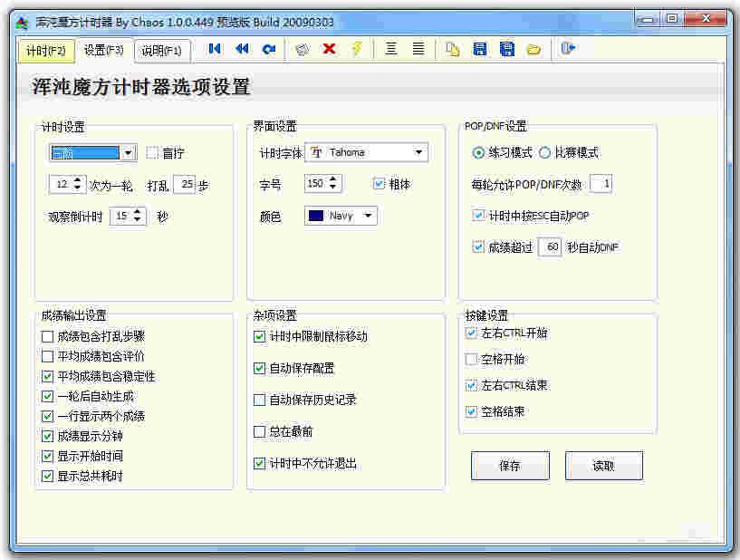Screen dimensions: 740x560
Task: Switch to the 设置(F3) tab
Action: click(104, 50)
